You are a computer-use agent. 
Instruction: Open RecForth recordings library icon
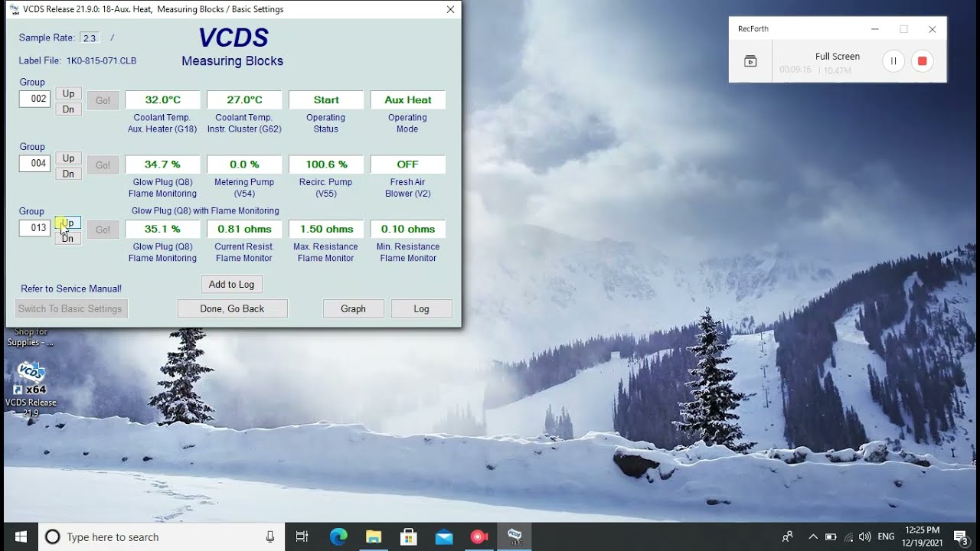750,61
